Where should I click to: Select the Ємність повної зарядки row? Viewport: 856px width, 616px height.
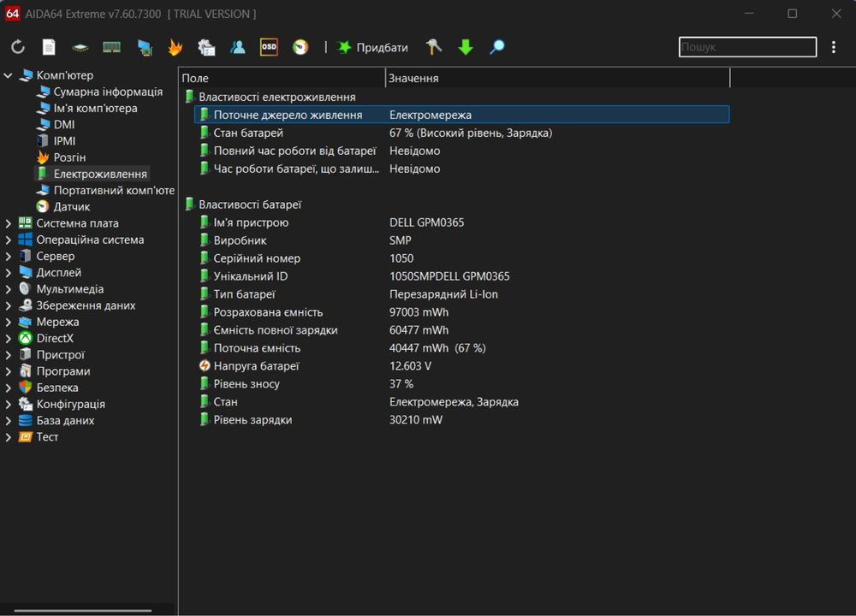[462, 330]
